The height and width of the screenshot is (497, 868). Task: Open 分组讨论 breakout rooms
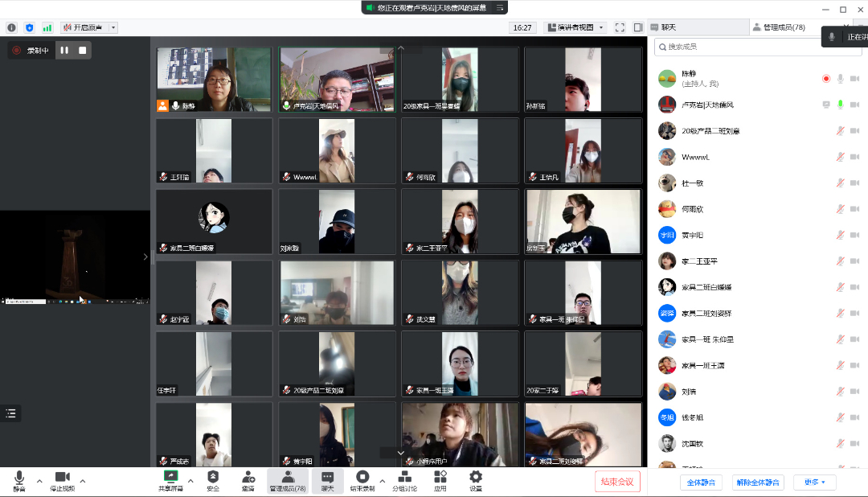(x=404, y=477)
